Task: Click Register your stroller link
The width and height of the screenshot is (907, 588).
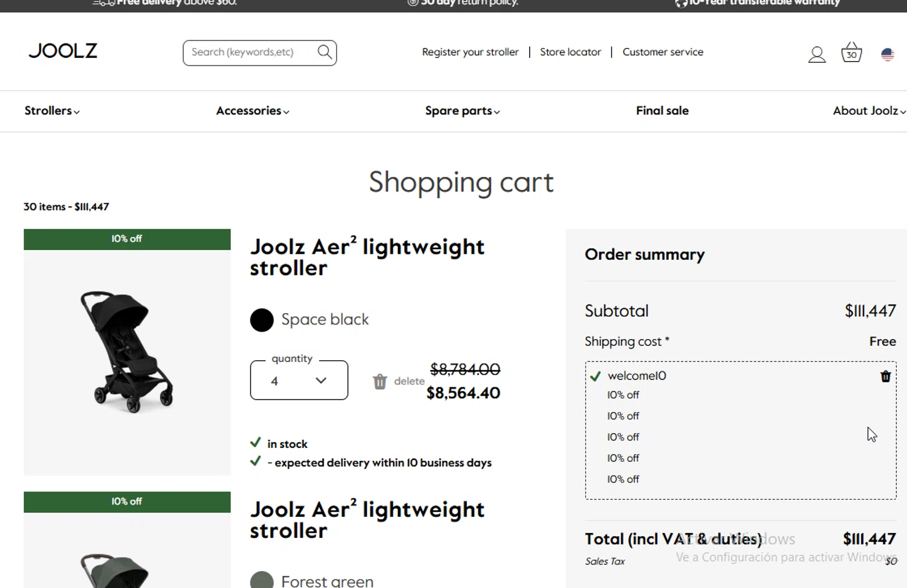Action: point(470,52)
